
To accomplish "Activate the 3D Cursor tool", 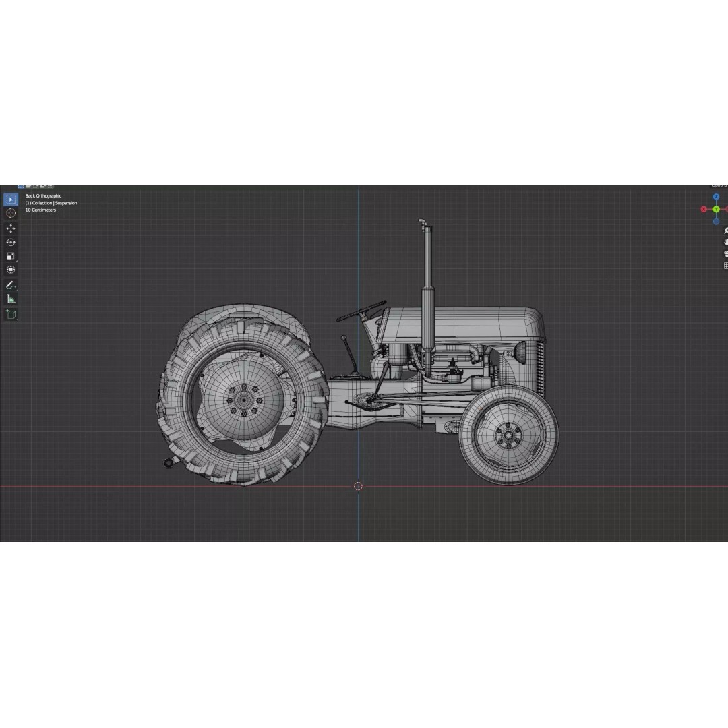I will tap(11, 213).
